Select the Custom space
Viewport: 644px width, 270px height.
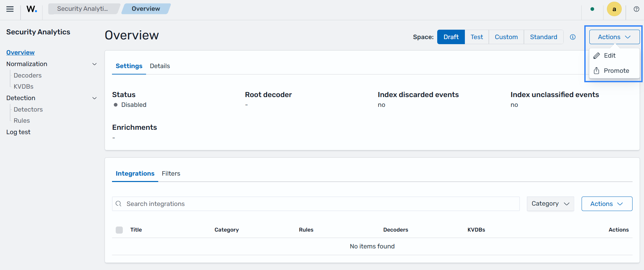point(506,37)
